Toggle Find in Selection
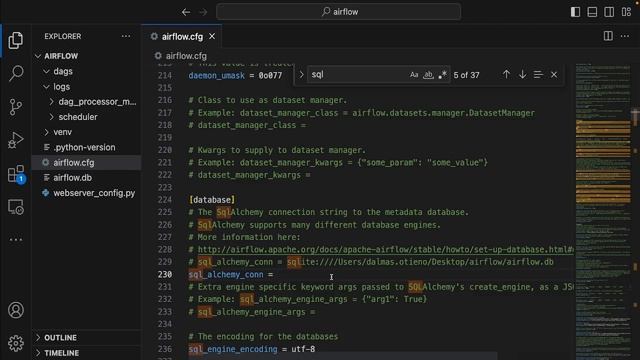Image resolution: width=640 pixels, height=360 pixels. point(538,74)
